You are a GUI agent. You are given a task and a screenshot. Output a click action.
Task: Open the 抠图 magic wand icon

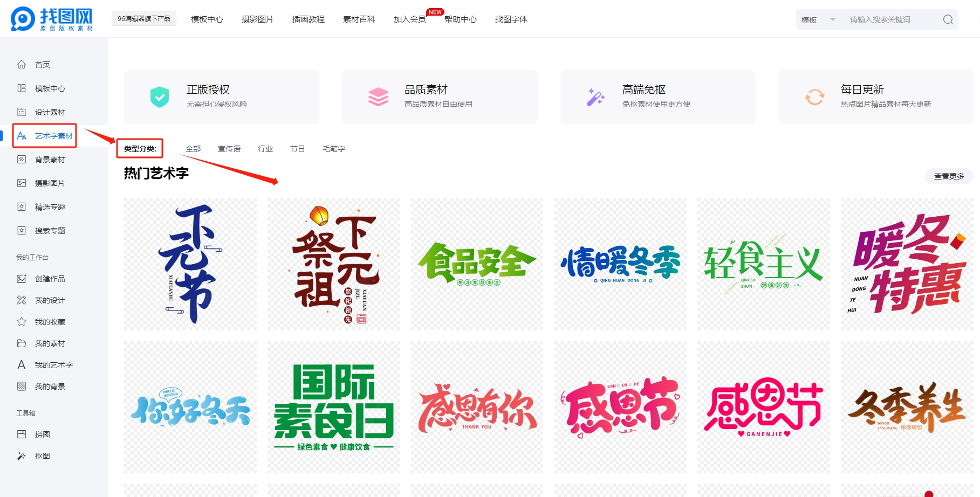tap(22, 456)
